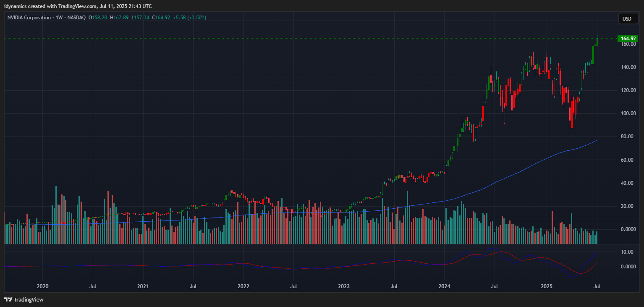The image size is (644, 307).
Task: Open the USD currency selector button
Action: click(628, 18)
